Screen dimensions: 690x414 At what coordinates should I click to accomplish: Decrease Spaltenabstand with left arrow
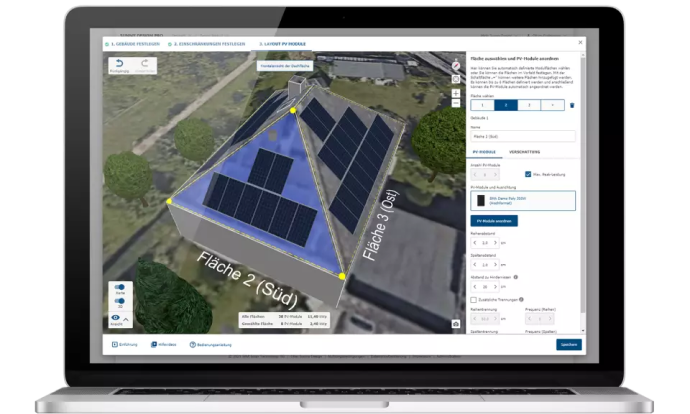(475, 265)
